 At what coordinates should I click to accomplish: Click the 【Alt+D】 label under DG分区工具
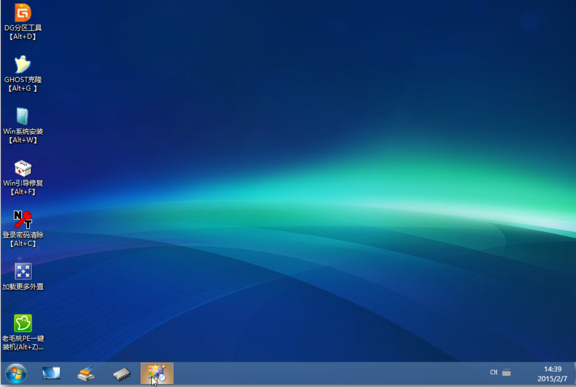click(x=23, y=36)
